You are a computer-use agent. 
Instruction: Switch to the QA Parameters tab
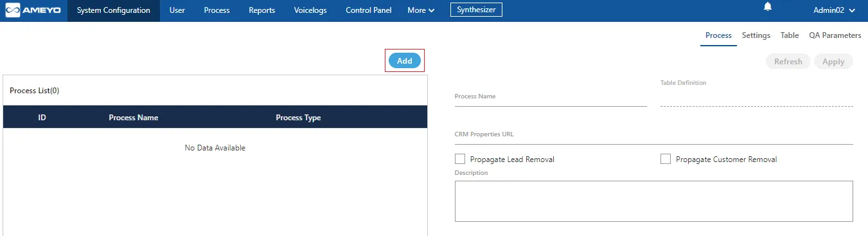point(835,35)
